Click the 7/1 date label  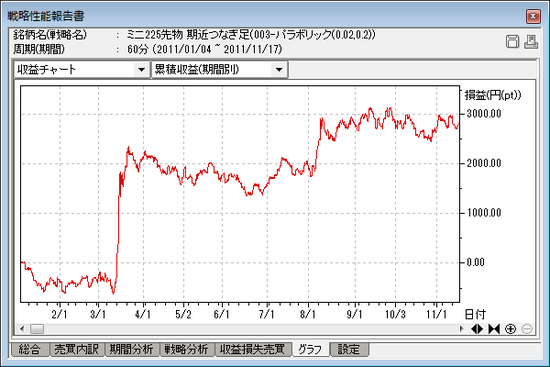click(267, 314)
